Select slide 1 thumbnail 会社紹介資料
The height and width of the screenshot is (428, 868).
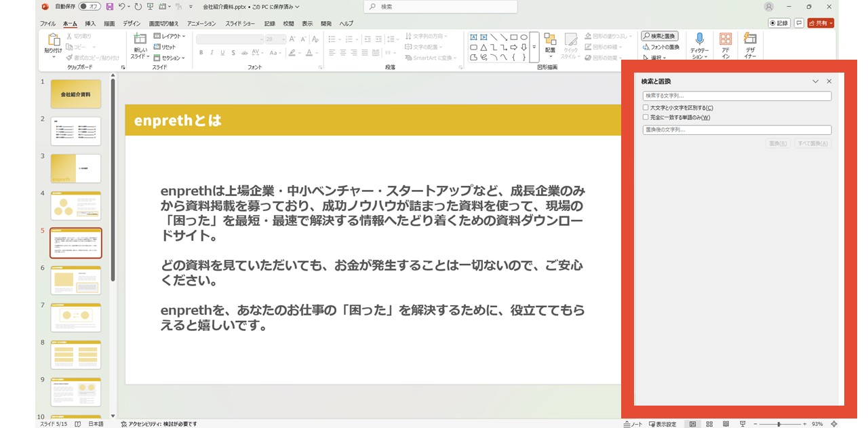coord(75,94)
